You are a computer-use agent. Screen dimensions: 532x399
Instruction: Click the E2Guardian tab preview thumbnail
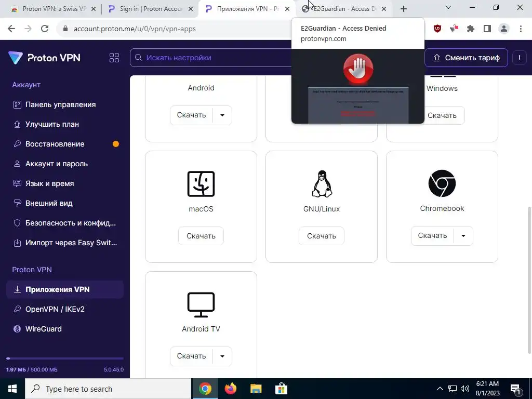coord(358,86)
